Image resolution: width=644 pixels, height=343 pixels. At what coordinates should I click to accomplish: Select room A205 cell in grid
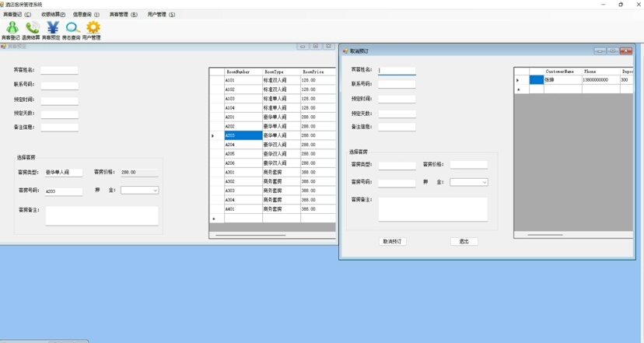click(x=243, y=154)
